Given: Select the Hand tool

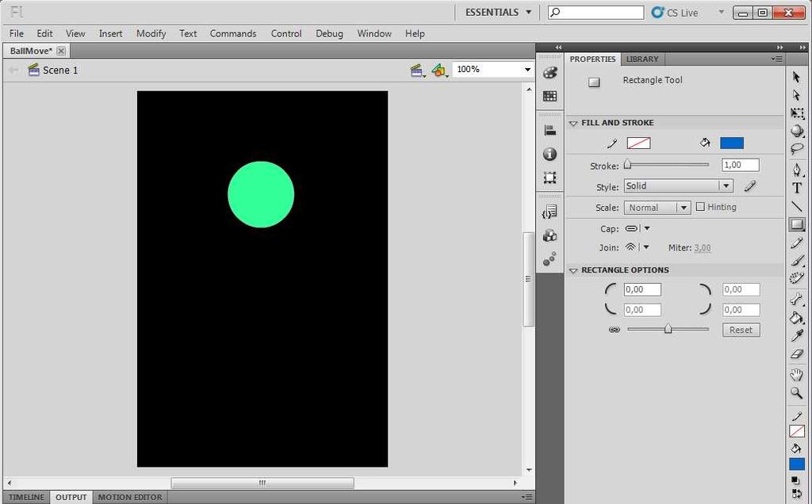Looking at the screenshot, I should point(797,375).
